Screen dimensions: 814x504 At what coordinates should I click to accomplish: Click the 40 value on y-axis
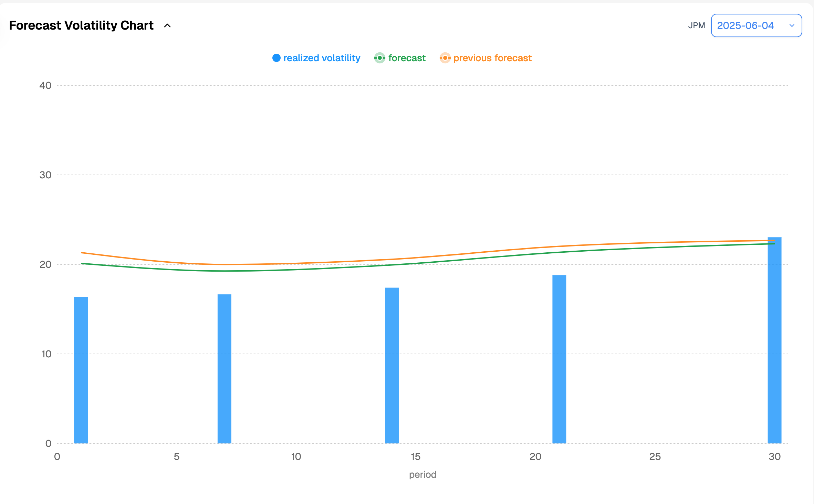45,85
